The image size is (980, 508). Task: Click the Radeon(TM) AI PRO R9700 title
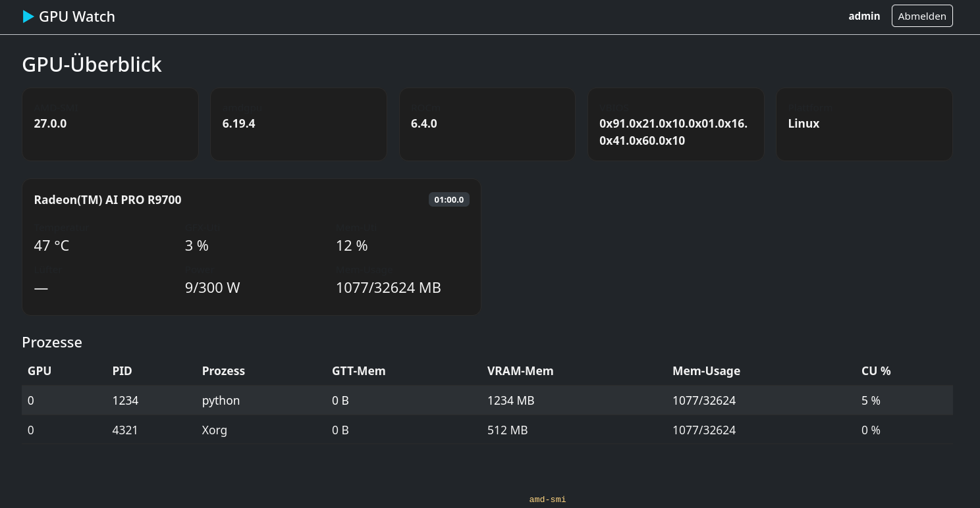click(107, 199)
